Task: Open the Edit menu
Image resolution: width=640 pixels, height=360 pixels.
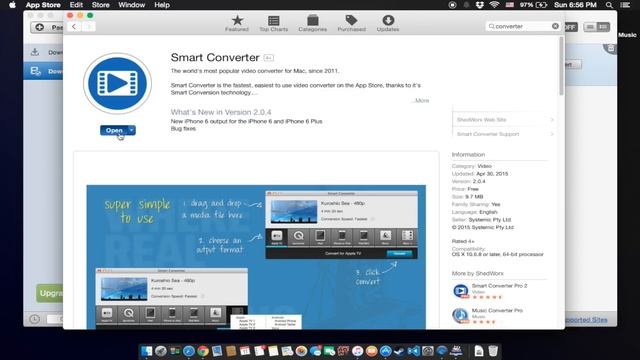Action: point(76,5)
